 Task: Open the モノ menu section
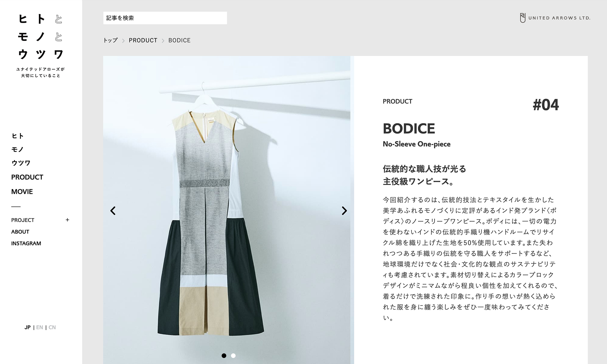point(18,149)
